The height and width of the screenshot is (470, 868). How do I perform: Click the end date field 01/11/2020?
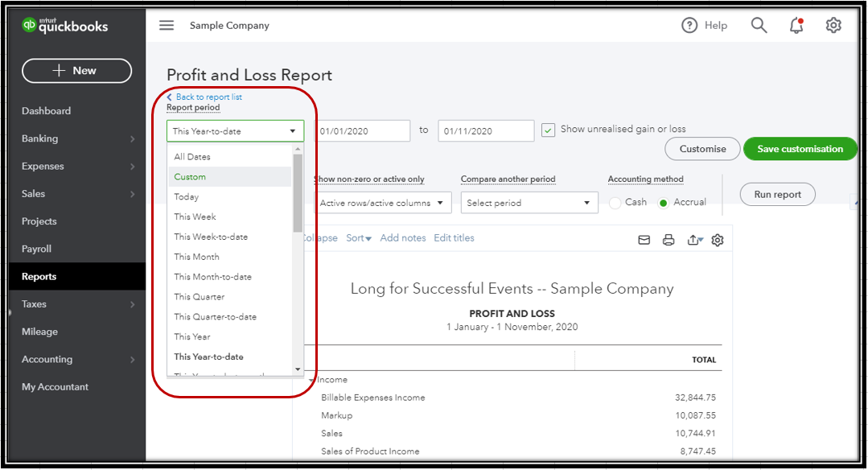coord(486,131)
